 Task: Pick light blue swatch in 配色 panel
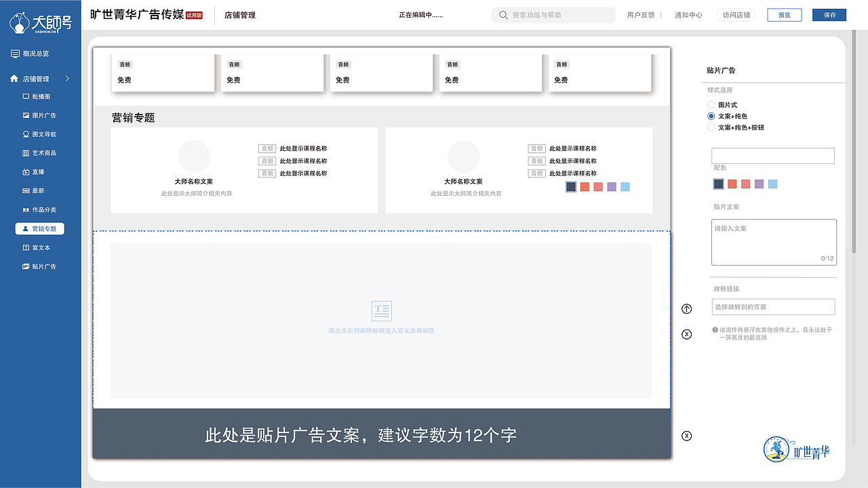[772, 184]
